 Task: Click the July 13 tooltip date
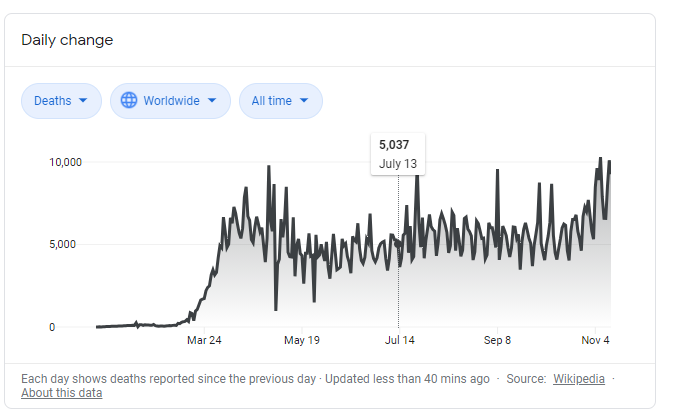pos(398,164)
